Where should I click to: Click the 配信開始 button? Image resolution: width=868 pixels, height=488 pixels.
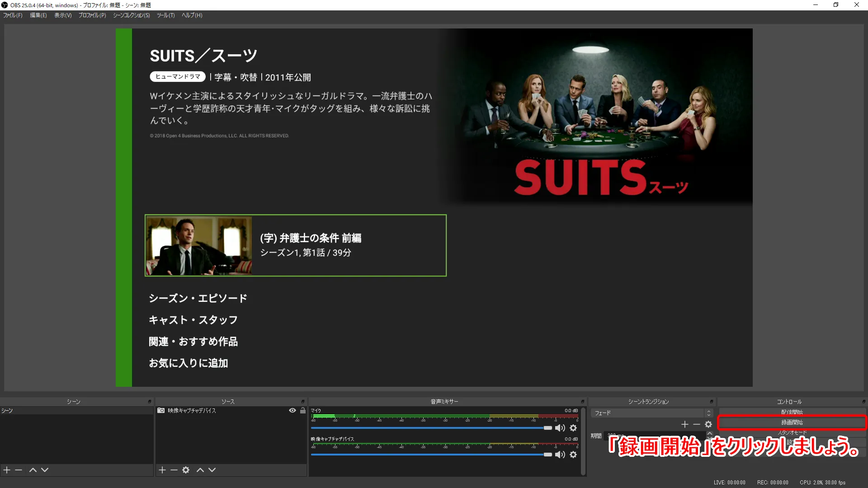click(x=792, y=412)
